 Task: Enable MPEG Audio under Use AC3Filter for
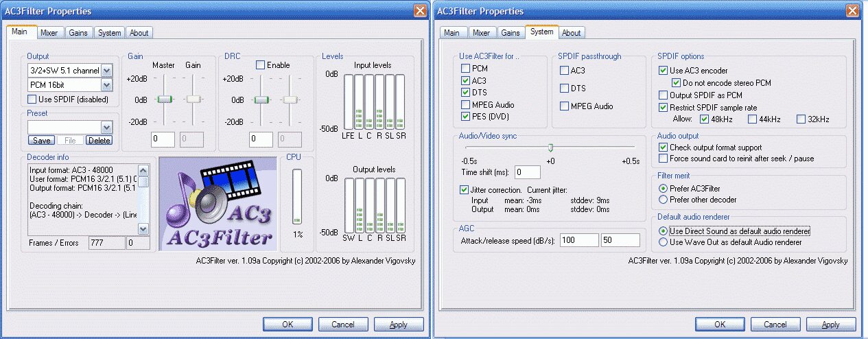[466, 105]
